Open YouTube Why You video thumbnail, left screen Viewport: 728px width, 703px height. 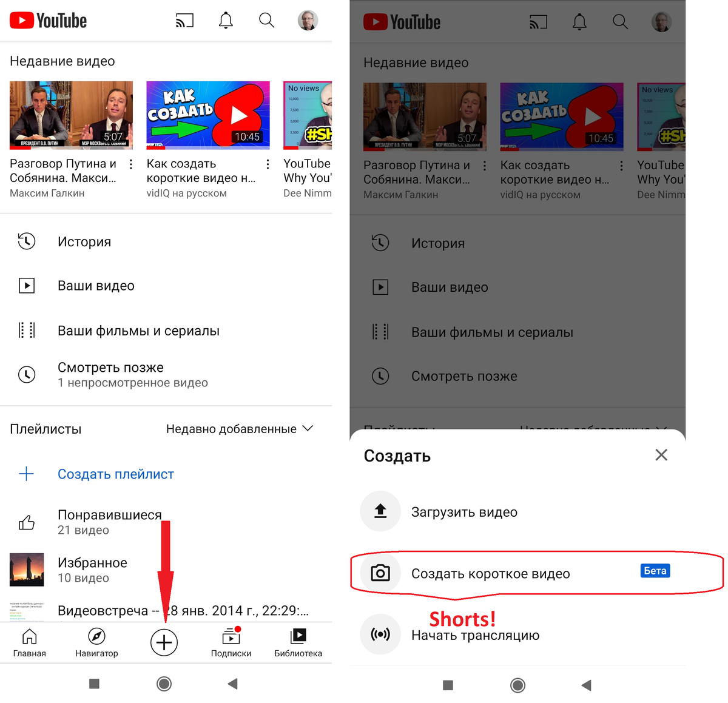[x=308, y=115]
